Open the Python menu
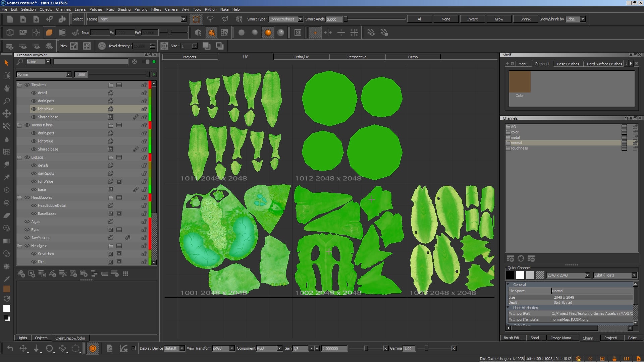 click(210, 9)
